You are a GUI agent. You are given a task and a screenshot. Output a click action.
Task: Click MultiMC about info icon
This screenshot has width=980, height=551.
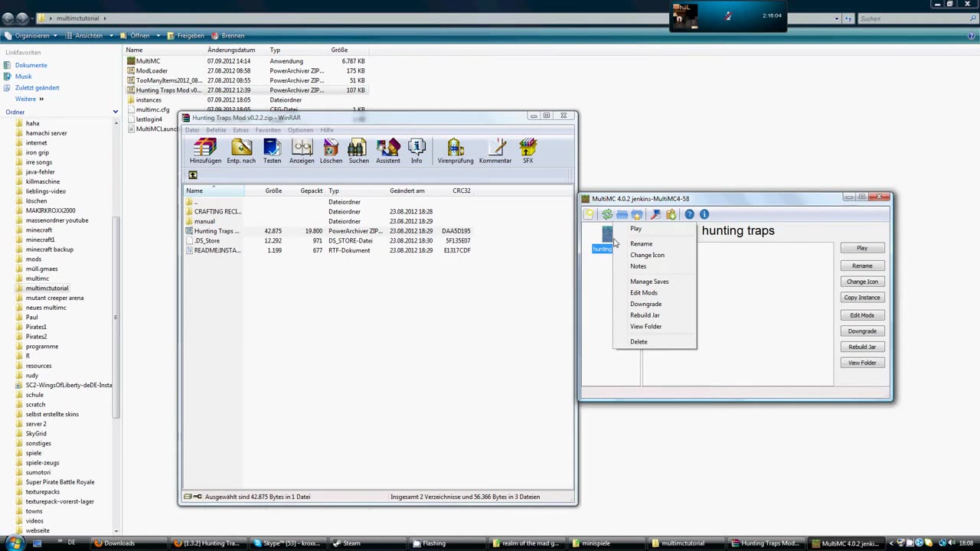point(704,215)
